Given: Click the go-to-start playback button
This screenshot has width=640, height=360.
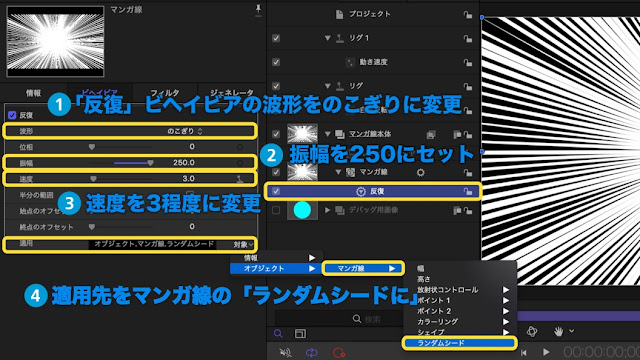Looking at the screenshot, I should tap(524, 352).
